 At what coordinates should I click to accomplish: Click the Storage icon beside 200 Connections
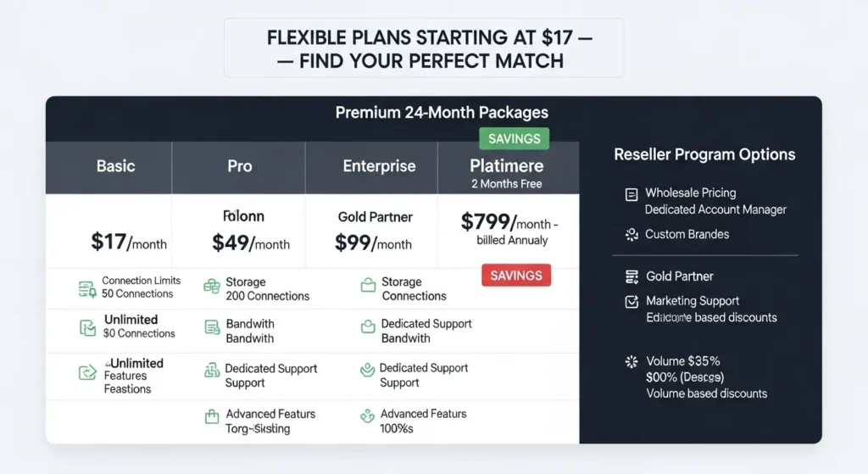tap(212, 287)
